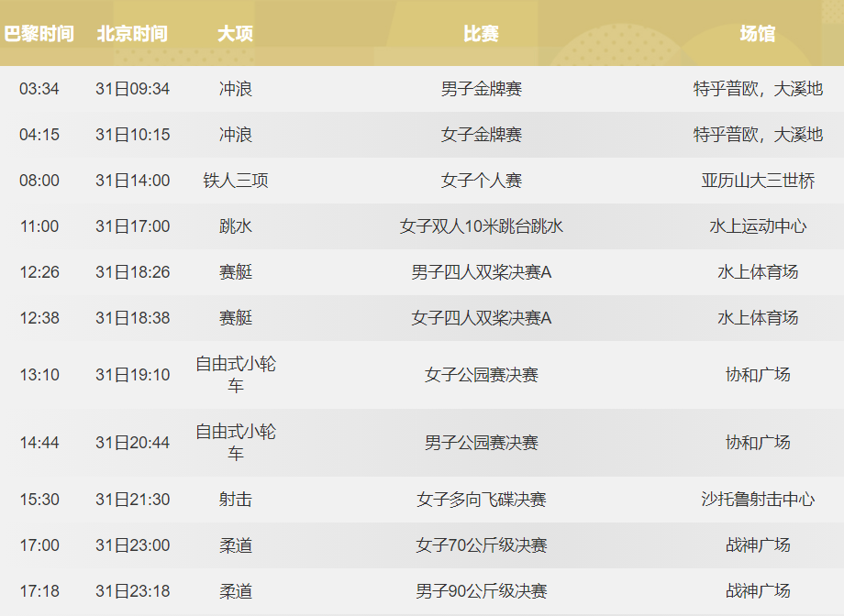The image size is (844, 616).
Task: Select Beijing time 31日21:30 cell
Action: pyautogui.click(x=132, y=500)
